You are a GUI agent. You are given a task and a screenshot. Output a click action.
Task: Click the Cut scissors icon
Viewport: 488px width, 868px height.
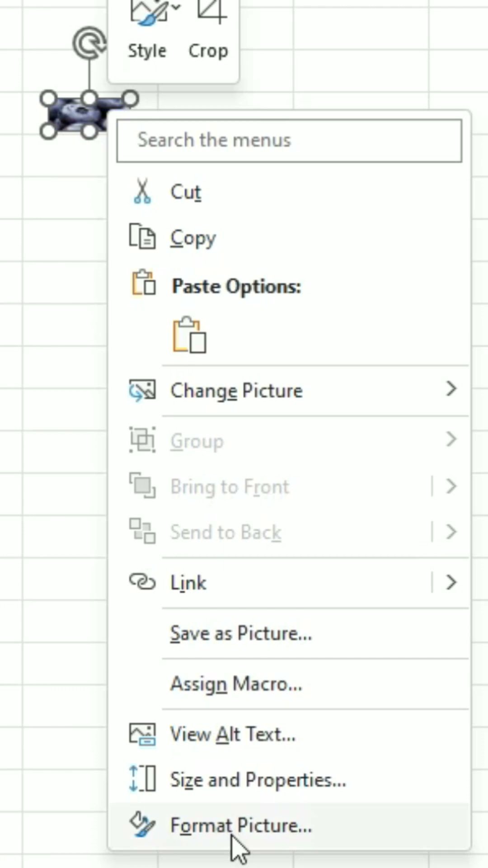pos(142,192)
